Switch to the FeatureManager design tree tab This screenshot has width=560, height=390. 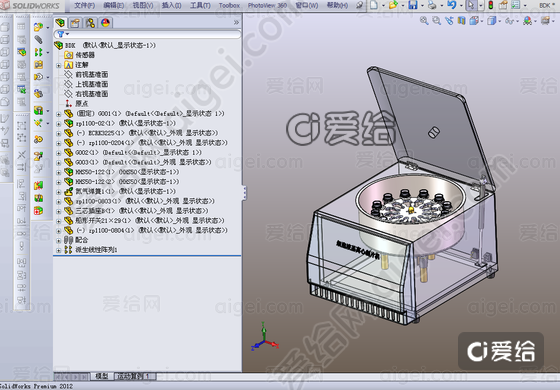[x=60, y=22]
